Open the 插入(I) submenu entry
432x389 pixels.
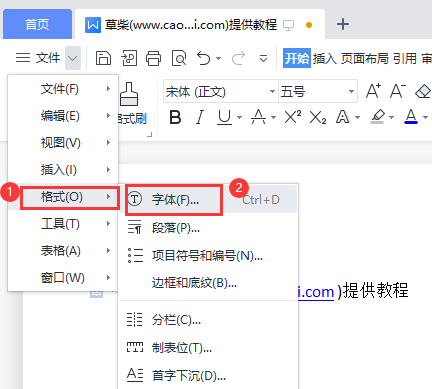point(63,170)
